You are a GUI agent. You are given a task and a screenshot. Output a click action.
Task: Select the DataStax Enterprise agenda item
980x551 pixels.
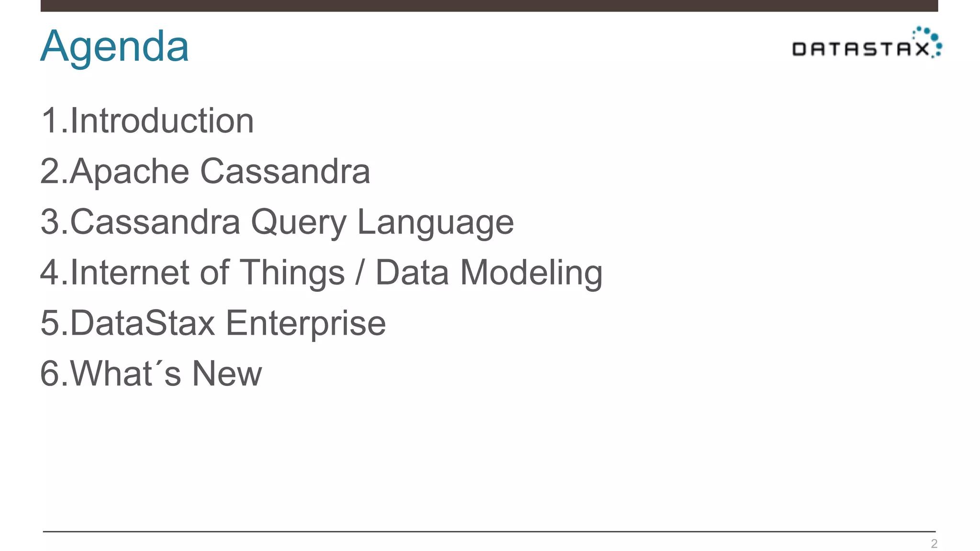[x=213, y=323]
